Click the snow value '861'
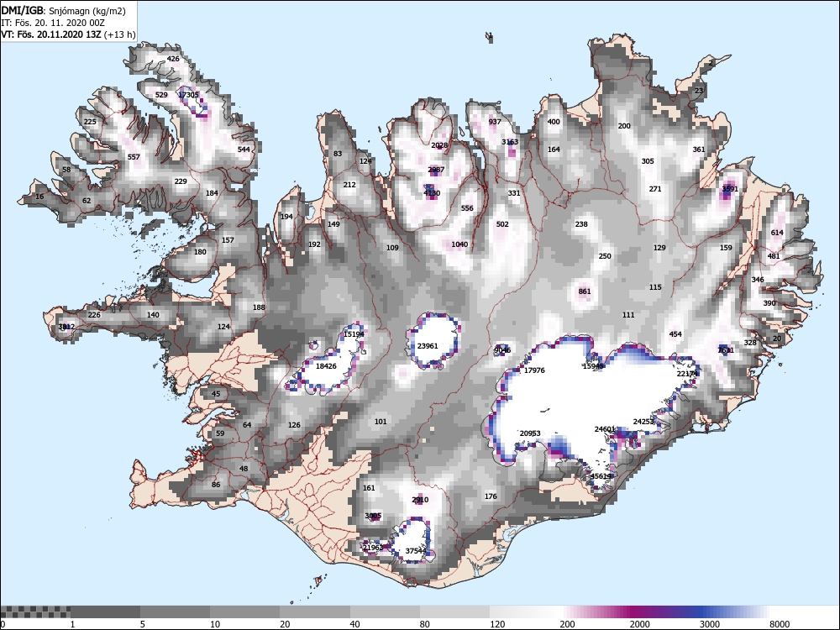 (585, 291)
